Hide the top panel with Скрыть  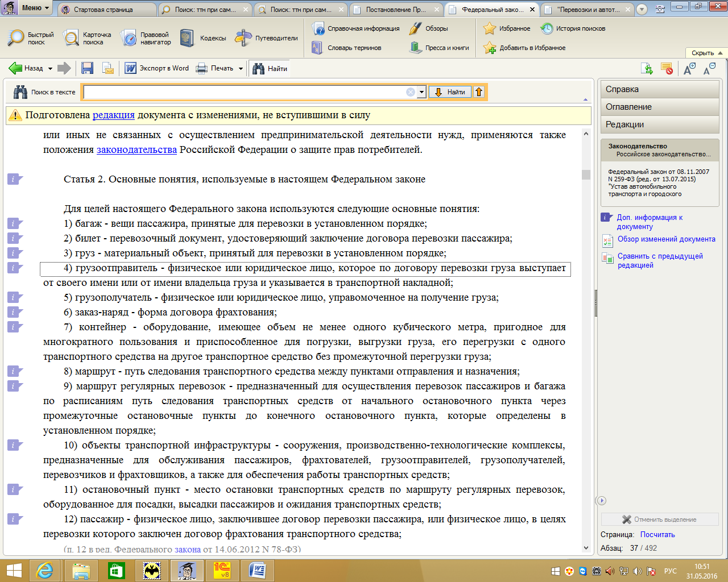click(x=706, y=53)
